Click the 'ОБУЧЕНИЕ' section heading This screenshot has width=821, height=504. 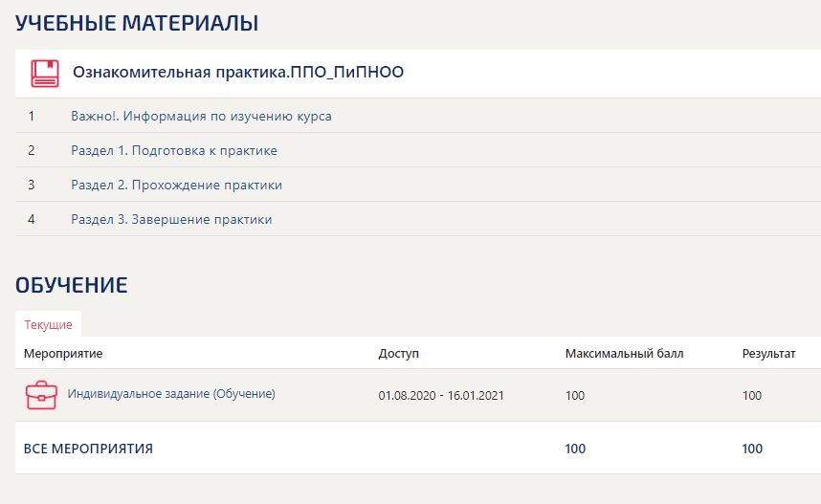(x=72, y=284)
